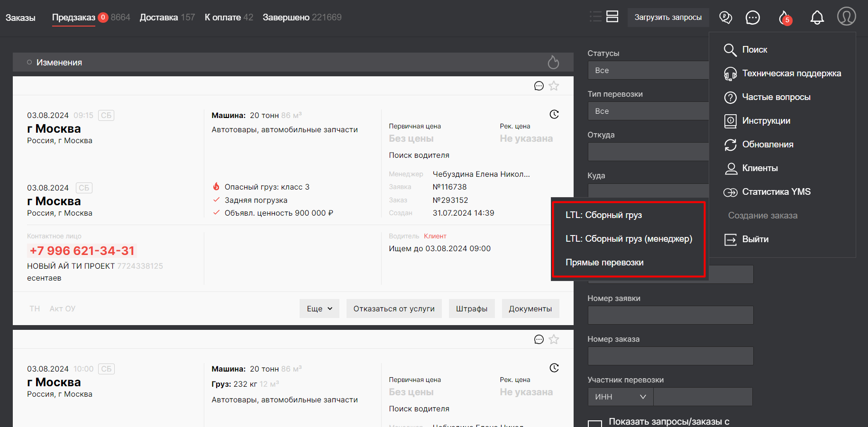Open urgent orders flame with badge 5
Viewport: 868px width, 427px height.
785,18
